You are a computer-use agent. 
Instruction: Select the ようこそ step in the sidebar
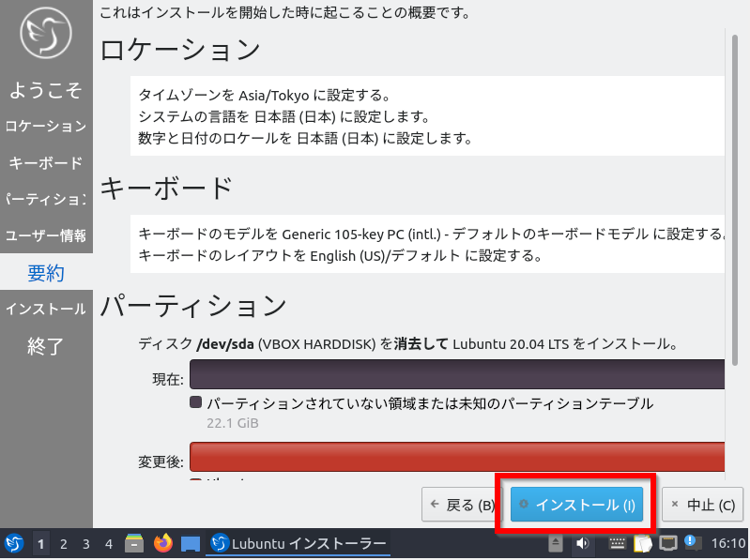click(x=46, y=90)
